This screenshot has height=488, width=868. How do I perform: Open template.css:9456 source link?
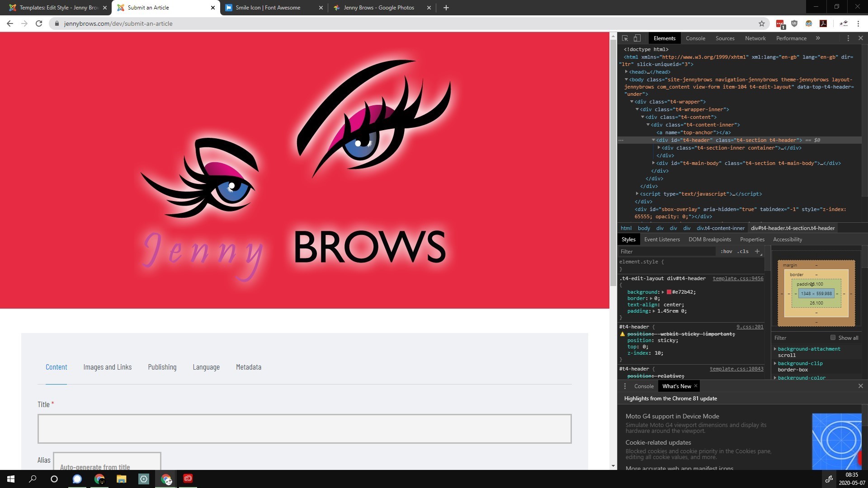click(738, 278)
